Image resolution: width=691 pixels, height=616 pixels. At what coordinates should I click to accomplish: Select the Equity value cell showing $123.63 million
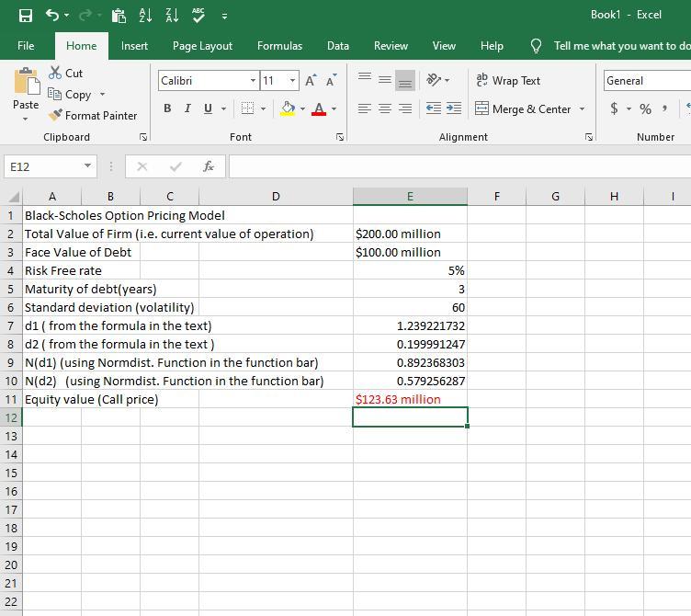[409, 399]
